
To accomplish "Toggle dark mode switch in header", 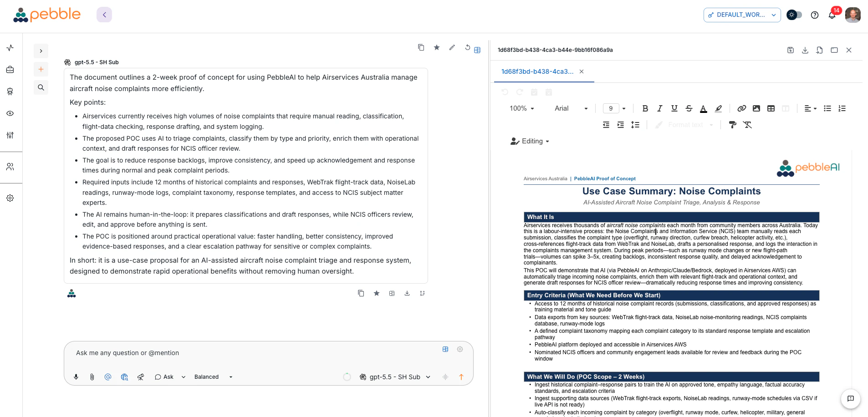I will (x=794, y=15).
